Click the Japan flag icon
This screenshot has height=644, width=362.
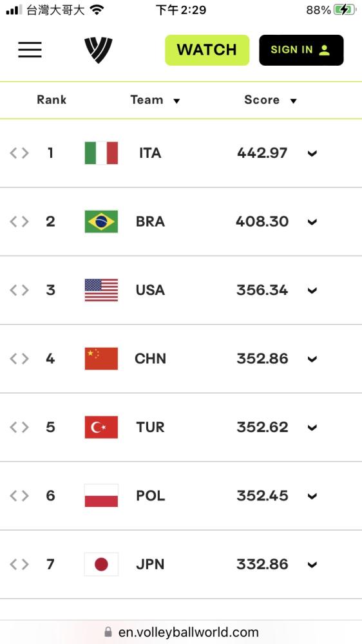(101, 564)
